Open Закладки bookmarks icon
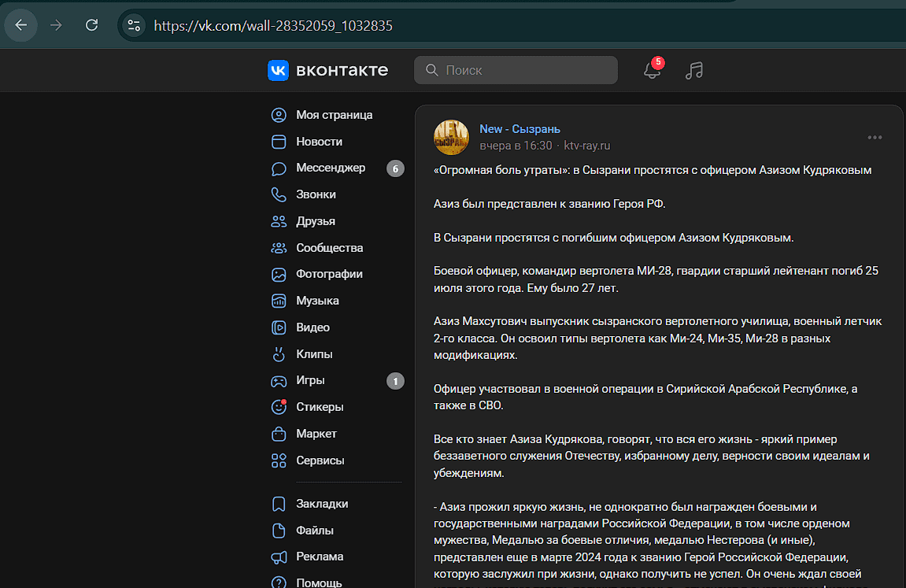This screenshot has width=906, height=588. click(x=279, y=504)
